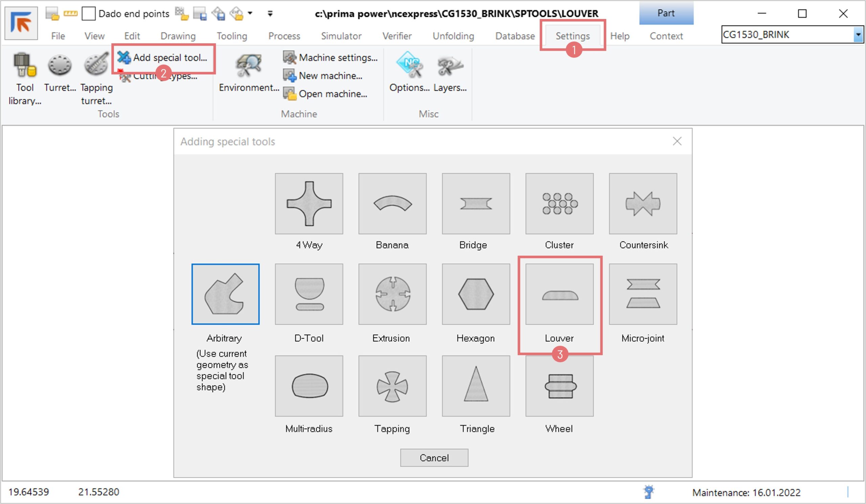Open the Turret settings

point(60,73)
